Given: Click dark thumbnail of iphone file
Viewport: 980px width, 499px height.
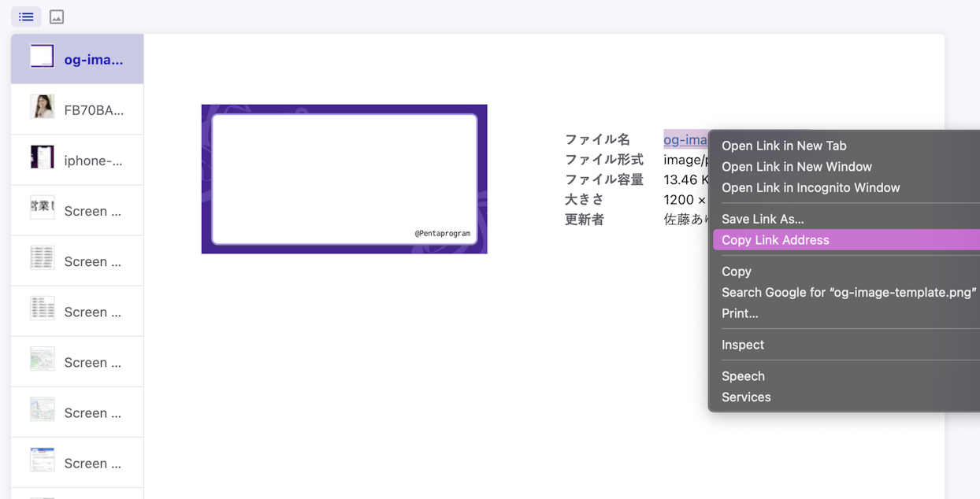Looking at the screenshot, I should pos(42,157).
